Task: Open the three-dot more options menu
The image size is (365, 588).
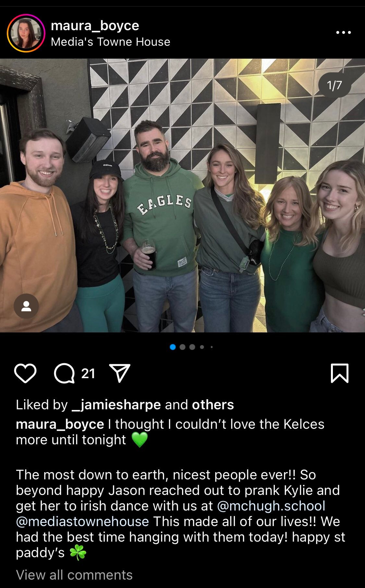Action: (x=344, y=32)
